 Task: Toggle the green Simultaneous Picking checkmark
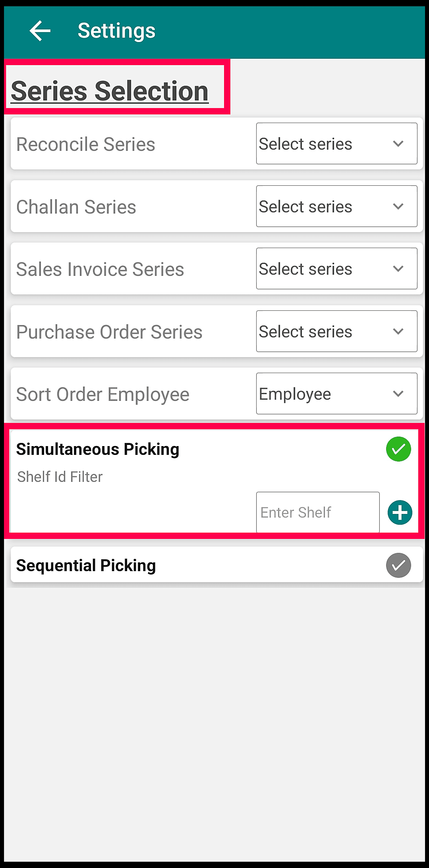coord(398,449)
